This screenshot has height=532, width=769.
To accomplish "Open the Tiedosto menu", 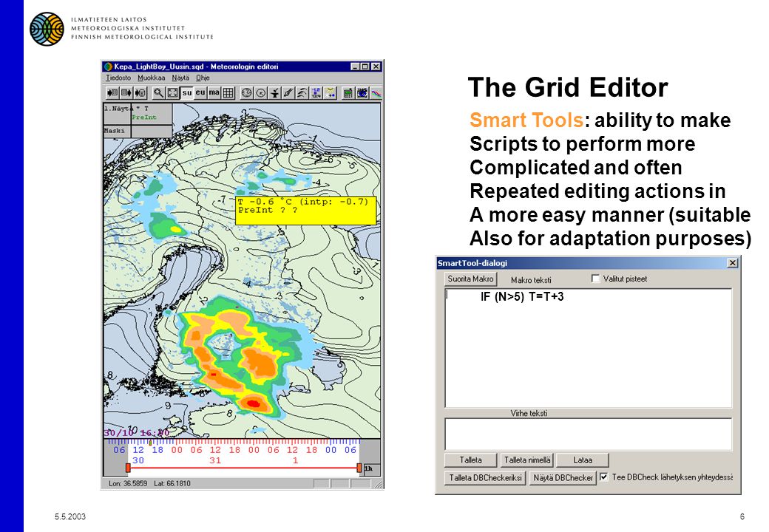I will 118,78.
